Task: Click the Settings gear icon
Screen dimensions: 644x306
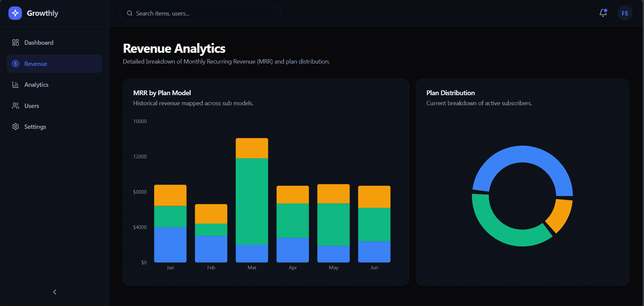Action: point(15,127)
